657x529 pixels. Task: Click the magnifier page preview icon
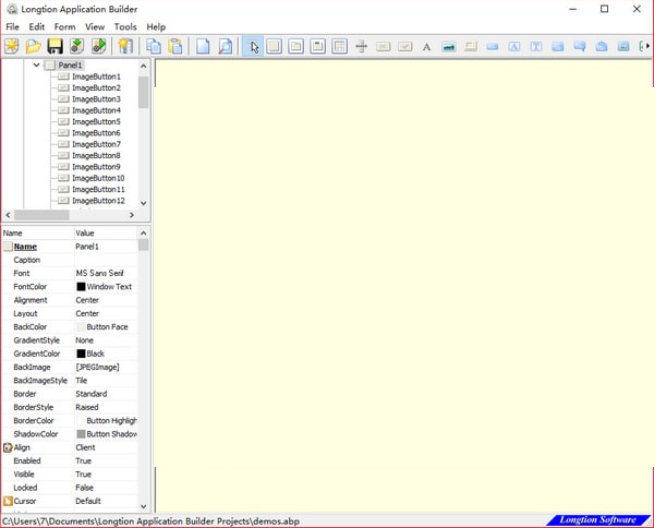pos(225,46)
